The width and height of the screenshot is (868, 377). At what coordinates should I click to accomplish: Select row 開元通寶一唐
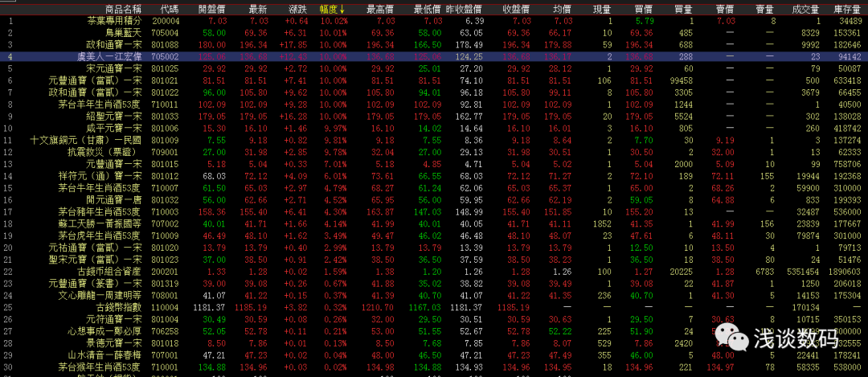(x=434, y=199)
